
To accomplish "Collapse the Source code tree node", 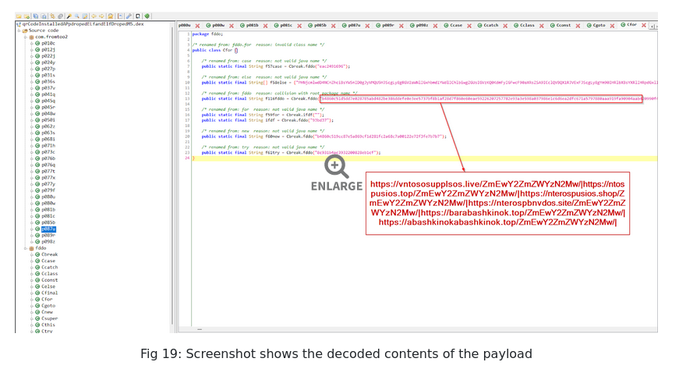I will click(x=19, y=31).
